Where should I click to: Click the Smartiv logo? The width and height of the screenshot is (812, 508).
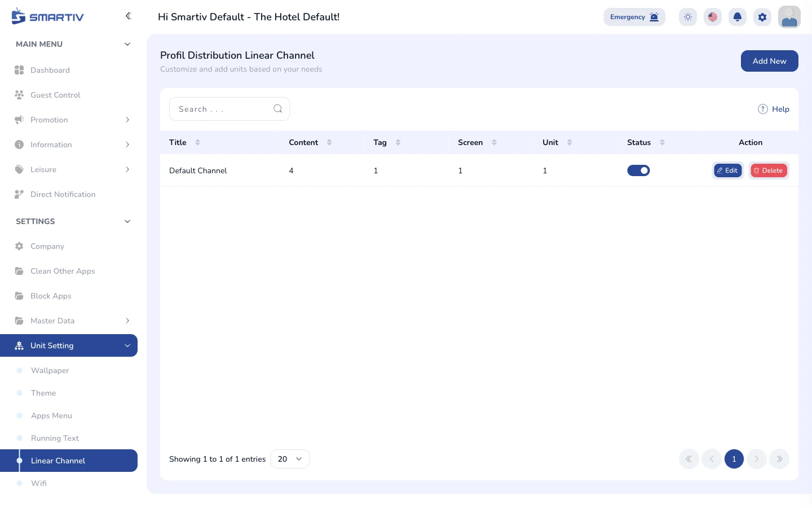pos(47,16)
